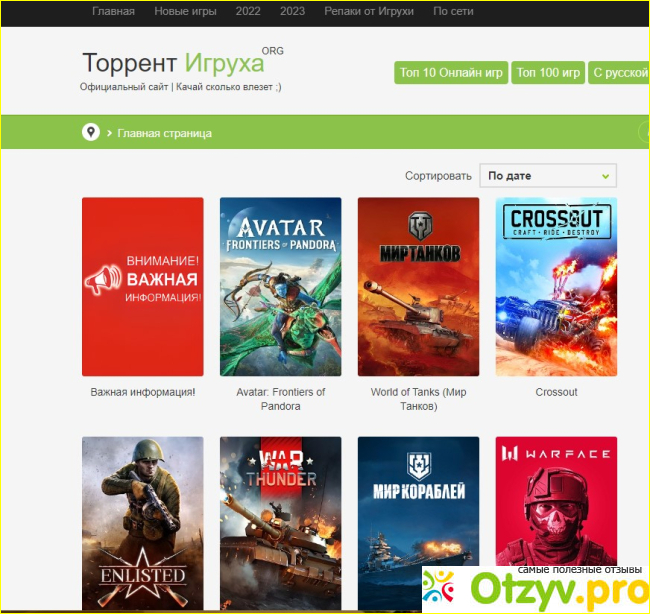Click the location pin breadcrumb icon
The height and width of the screenshot is (614, 650).
tap(91, 132)
